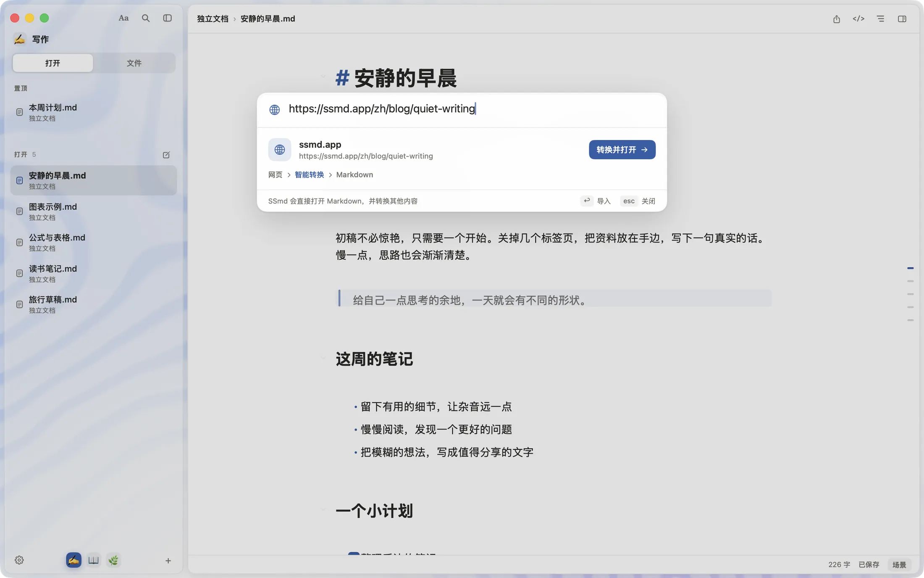Click the ssmd.app result row title
924x578 pixels.
point(320,145)
